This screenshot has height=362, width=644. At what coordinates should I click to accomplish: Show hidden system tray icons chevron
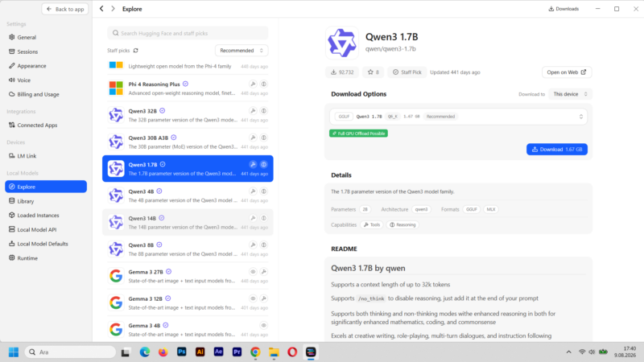coord(568,352)
